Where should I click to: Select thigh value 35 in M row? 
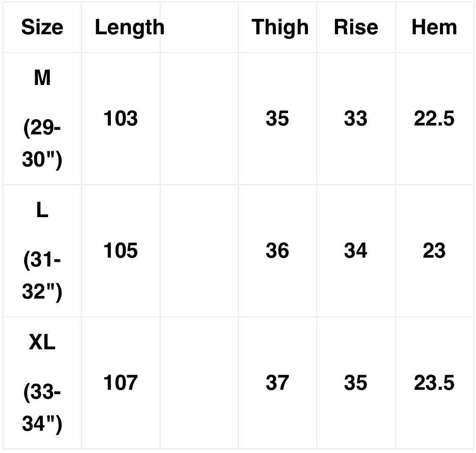click(278, 119)
